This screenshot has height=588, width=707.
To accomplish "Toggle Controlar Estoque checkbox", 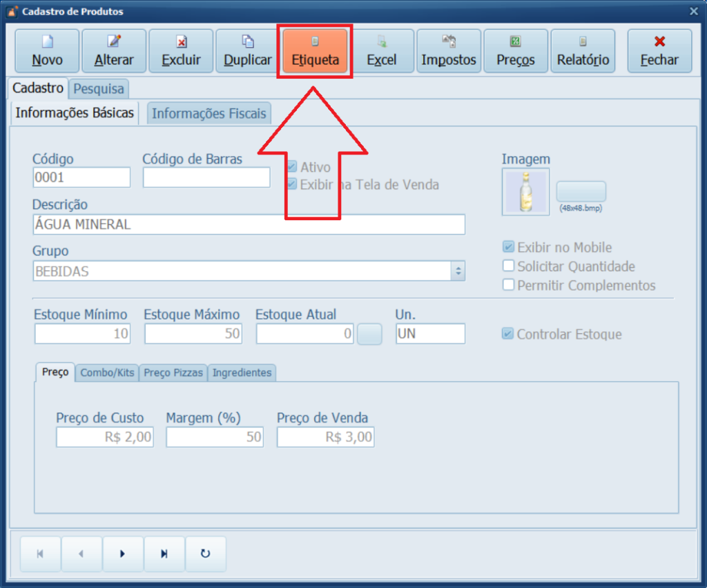I will [508, 334].
